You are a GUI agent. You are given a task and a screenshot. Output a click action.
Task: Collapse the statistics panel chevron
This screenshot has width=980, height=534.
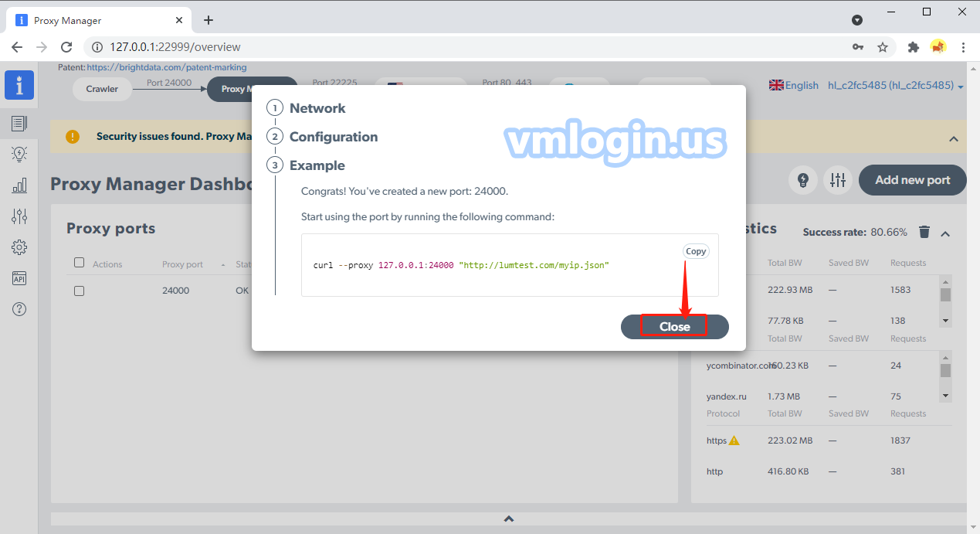point(945,233)
